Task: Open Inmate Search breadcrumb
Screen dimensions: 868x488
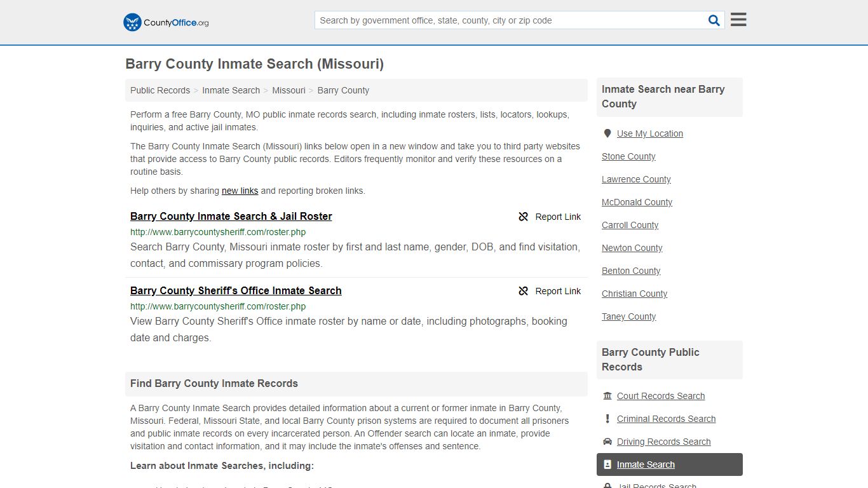Action: 231,90
